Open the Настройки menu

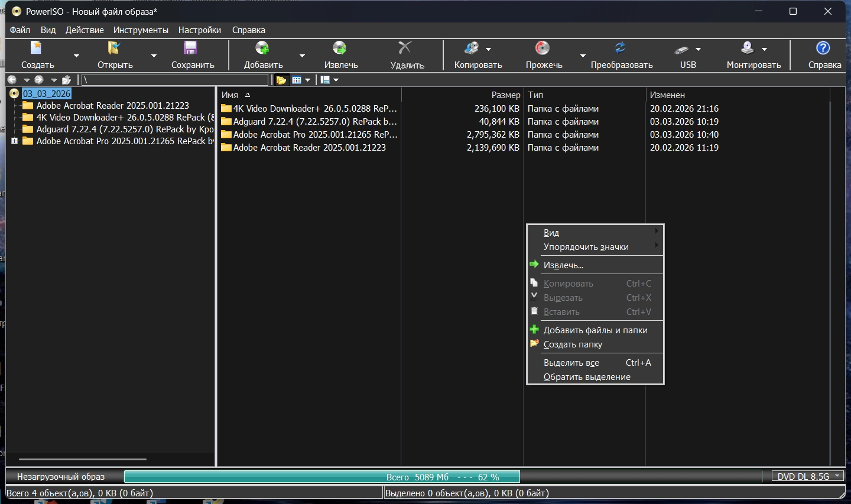pyautogui.click(x=200, y=30)
